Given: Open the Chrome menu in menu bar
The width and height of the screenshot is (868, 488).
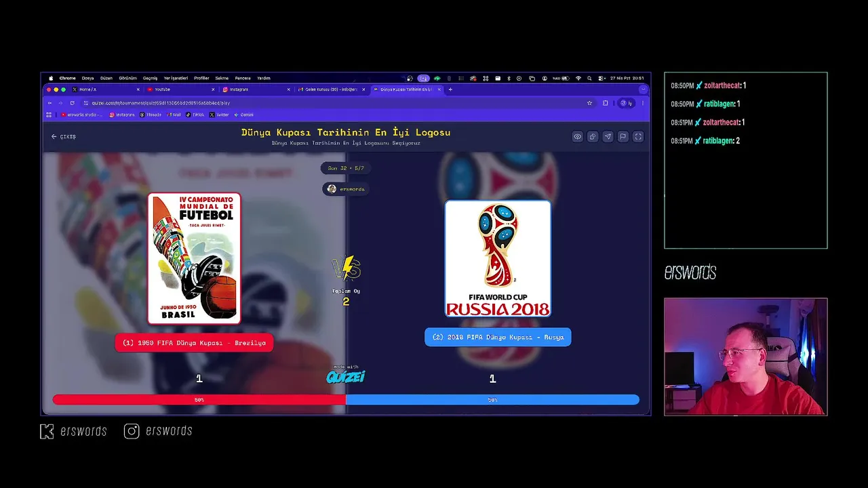Looking at the screenshot, I should click(x=68, y=78).
